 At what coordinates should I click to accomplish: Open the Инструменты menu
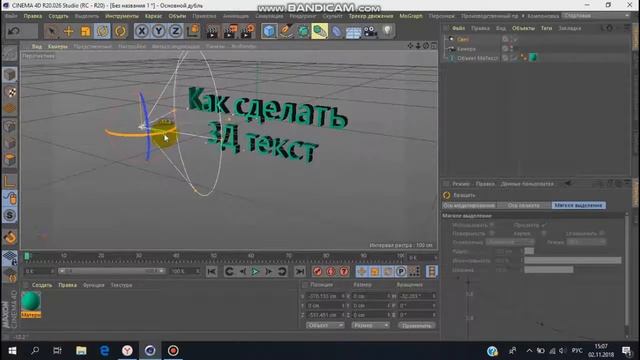pyautogui.click(x=122, y=16)
